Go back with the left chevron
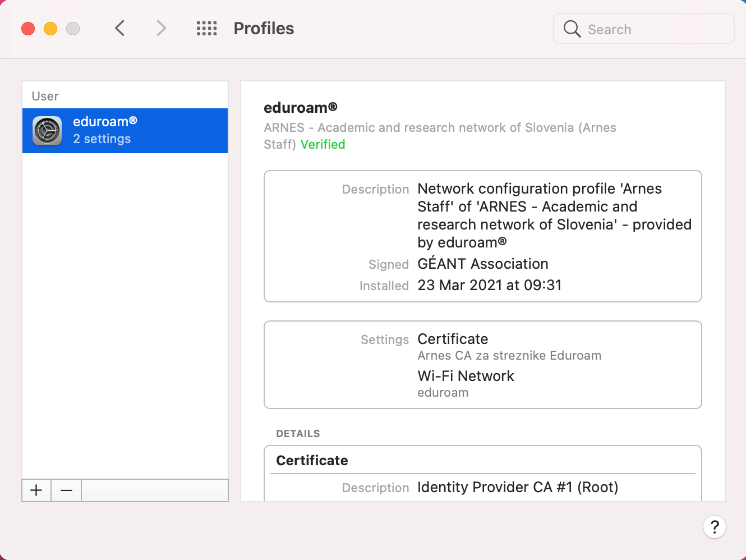Image resolution: width=746 pixels, height=560 pixels. [119, 28]
